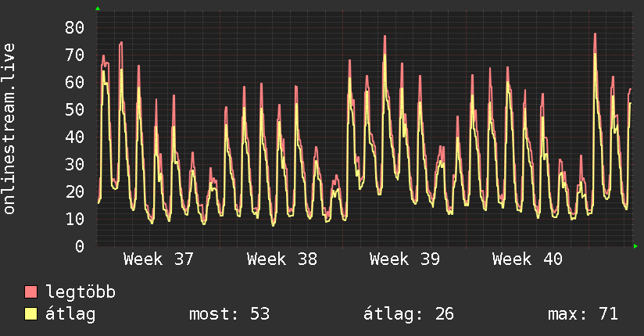Click the 'most: 53' value
Screen dimensions: 644x336
click(229, 314)
